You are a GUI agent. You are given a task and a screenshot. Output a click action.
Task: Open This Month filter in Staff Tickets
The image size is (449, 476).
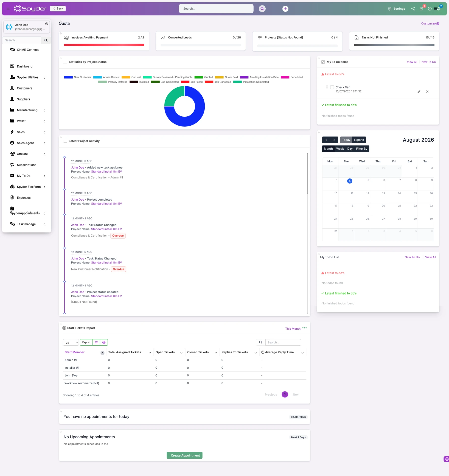[x=293, y=329]
